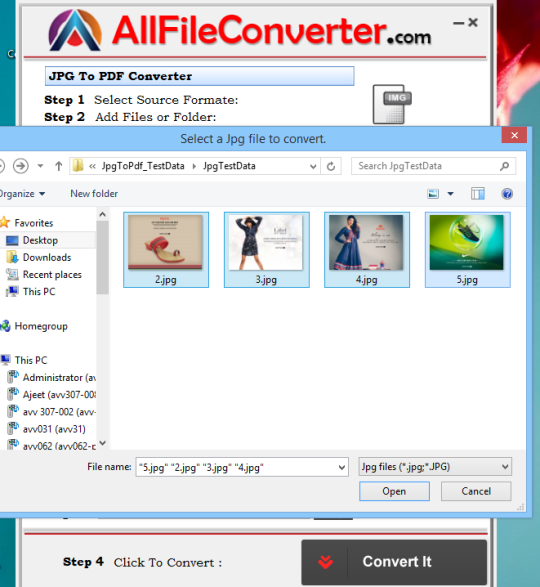
Task: Click the 'Step 4' label
Action: [83, 562]
